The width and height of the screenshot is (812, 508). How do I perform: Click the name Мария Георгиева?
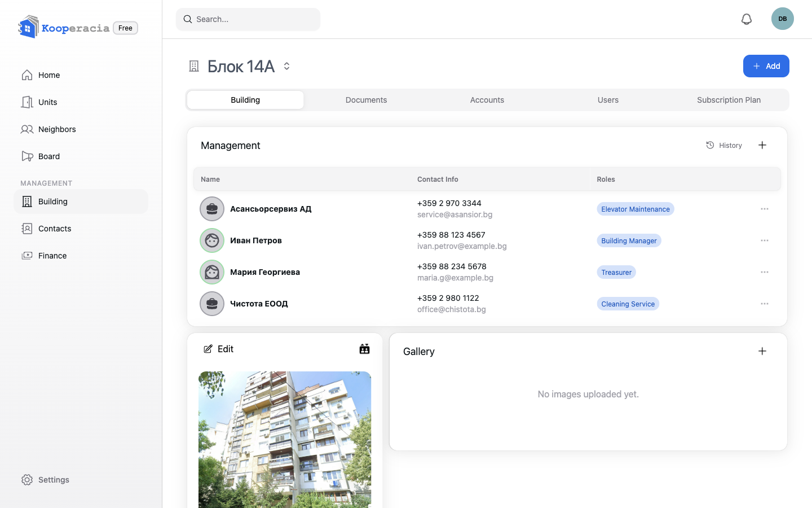[265, 272]
